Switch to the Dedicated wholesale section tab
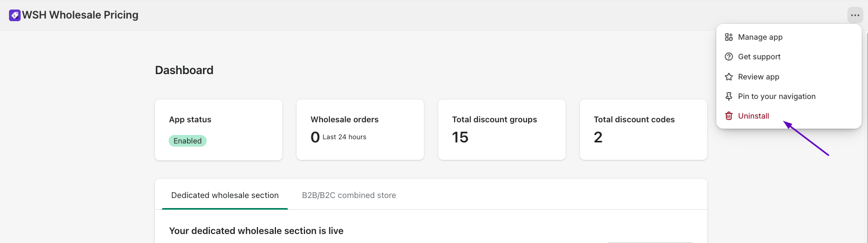This screenshot has height=243, width=868. 225,195
